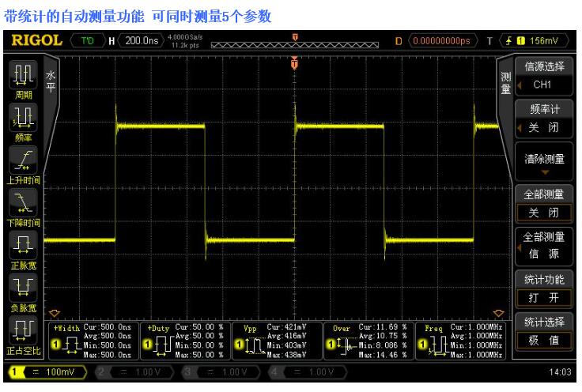Toggle 频率计 frequency counter 关闭 setting
The image size is (582, 392).
(x=543, y=119)
